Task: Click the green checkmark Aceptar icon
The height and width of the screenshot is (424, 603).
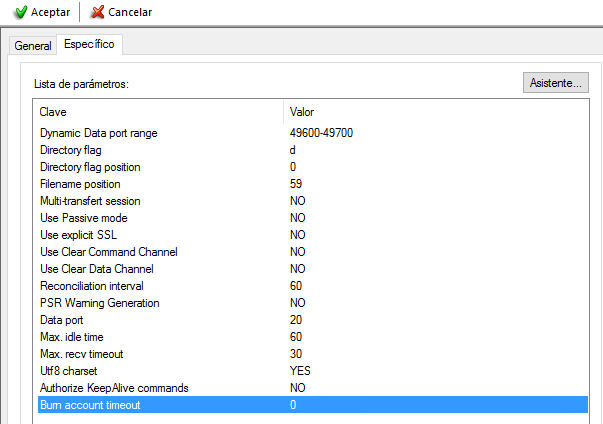Action: point(20,13)
